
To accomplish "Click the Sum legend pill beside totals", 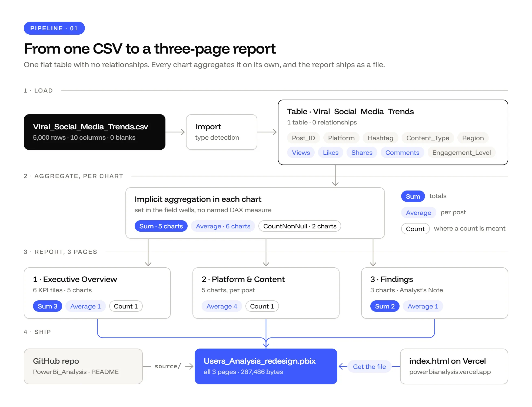I will pyautogui.click(x=413, y=196).
